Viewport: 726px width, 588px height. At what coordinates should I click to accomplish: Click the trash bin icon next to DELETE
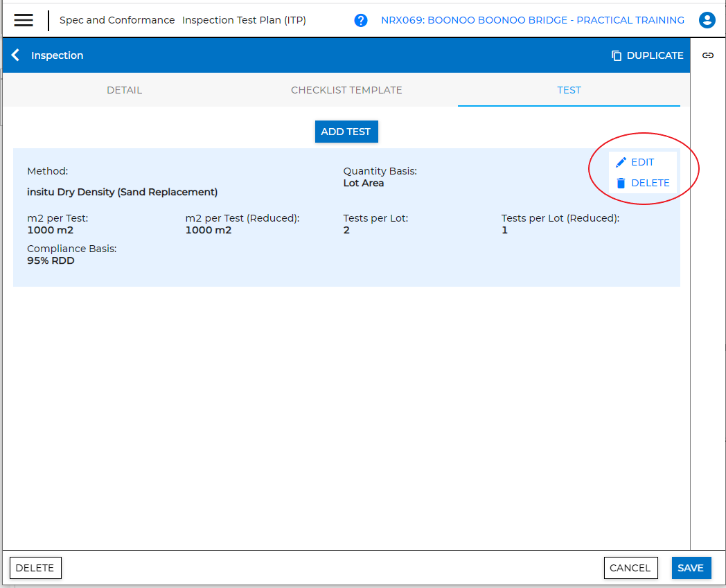(621, 183)
